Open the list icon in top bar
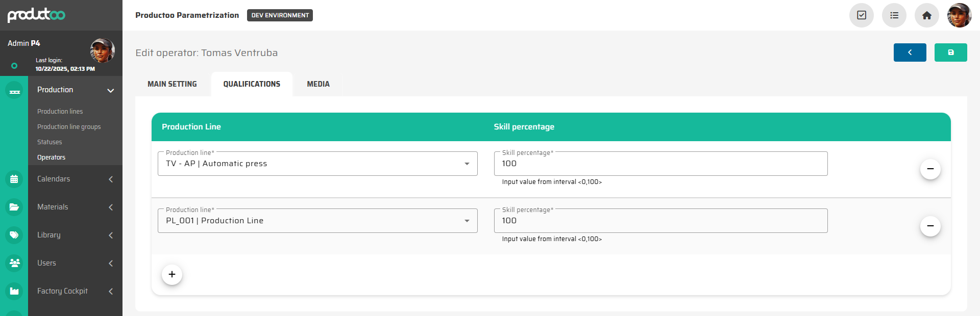 (894, 15)
